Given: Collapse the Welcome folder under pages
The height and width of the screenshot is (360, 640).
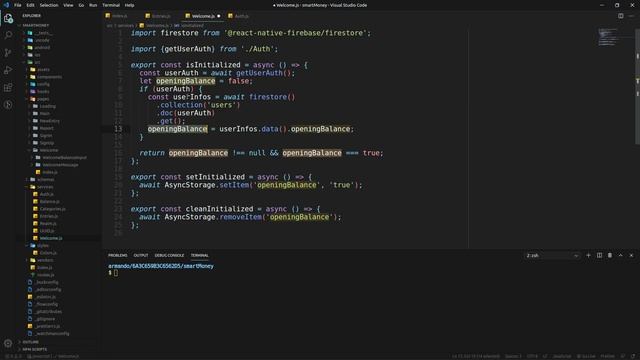Looking at the screenshot, I should (x=49, y=150).
